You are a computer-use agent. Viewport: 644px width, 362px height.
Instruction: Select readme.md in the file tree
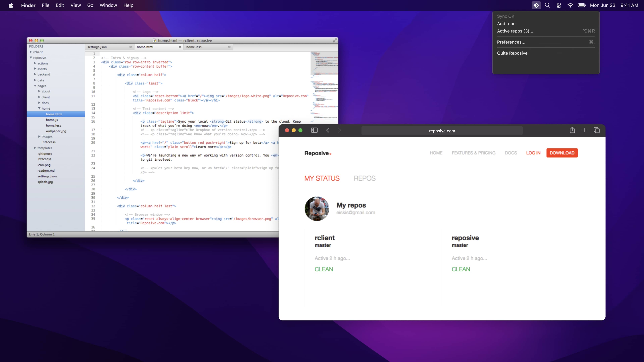[x=46, y=171]
